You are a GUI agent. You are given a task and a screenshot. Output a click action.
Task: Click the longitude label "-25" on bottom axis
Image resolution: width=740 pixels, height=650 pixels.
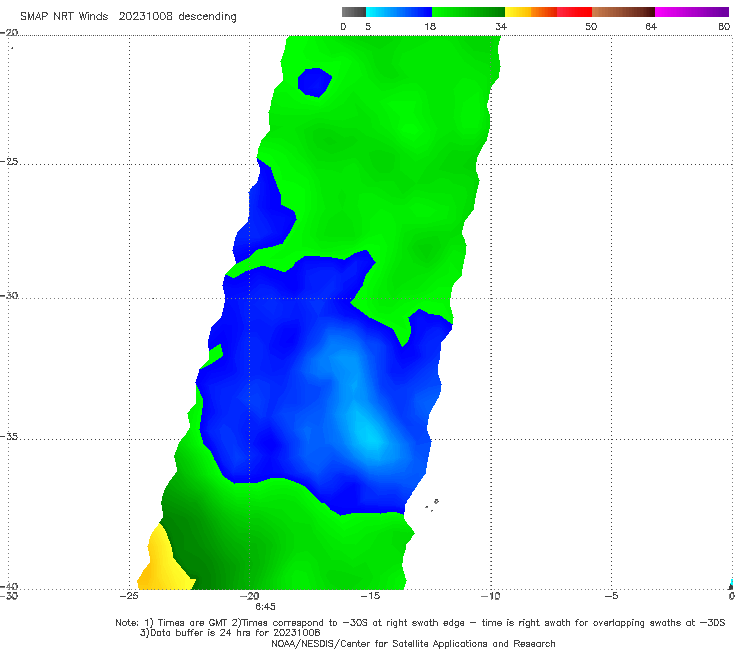[x=129, y=596]
